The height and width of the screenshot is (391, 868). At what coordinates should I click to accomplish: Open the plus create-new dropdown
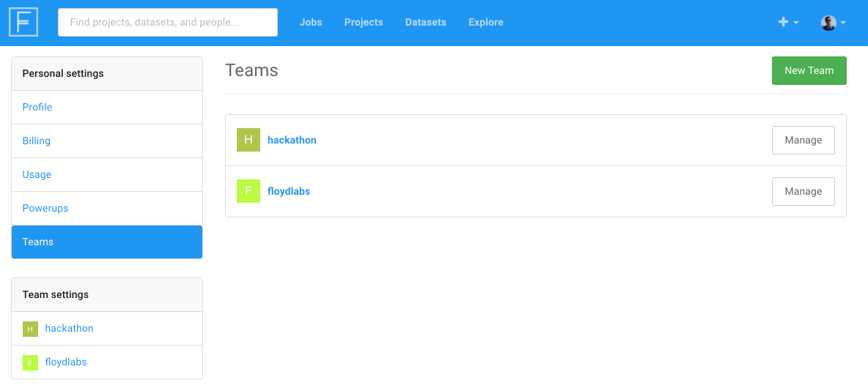point(788,22)
